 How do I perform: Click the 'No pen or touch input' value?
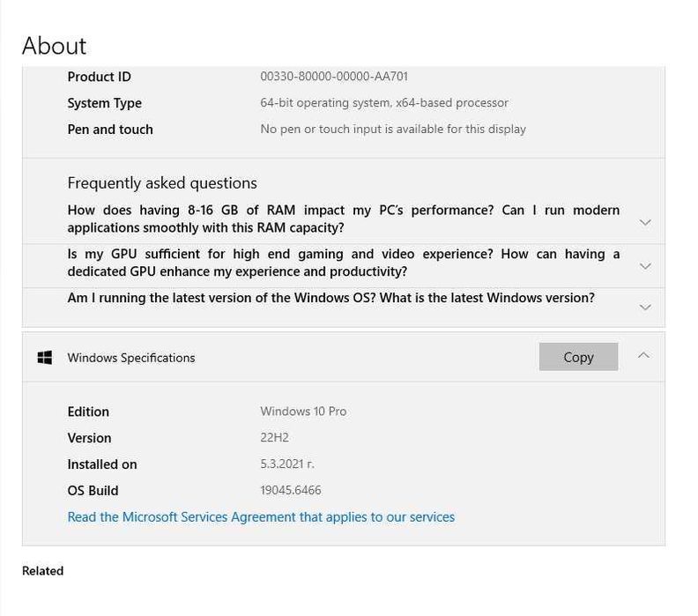click(393, 129)
